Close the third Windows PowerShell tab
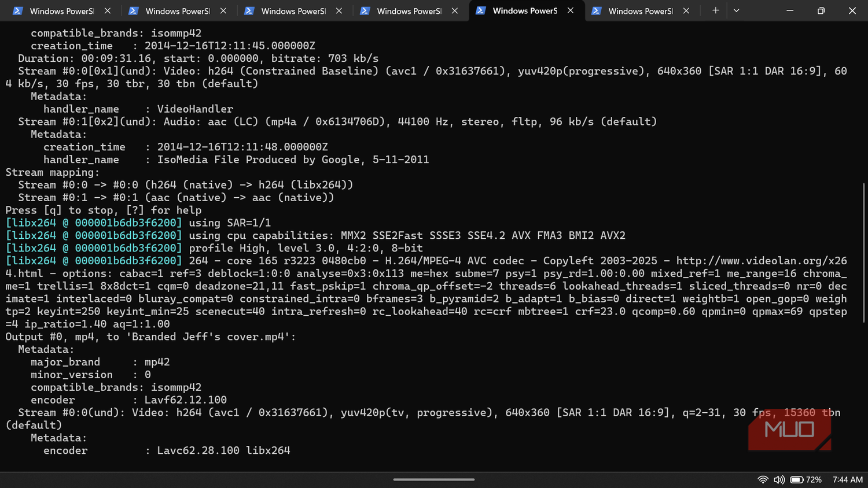Viewport: 868px width, 488px height. click(x=339, y=11)
